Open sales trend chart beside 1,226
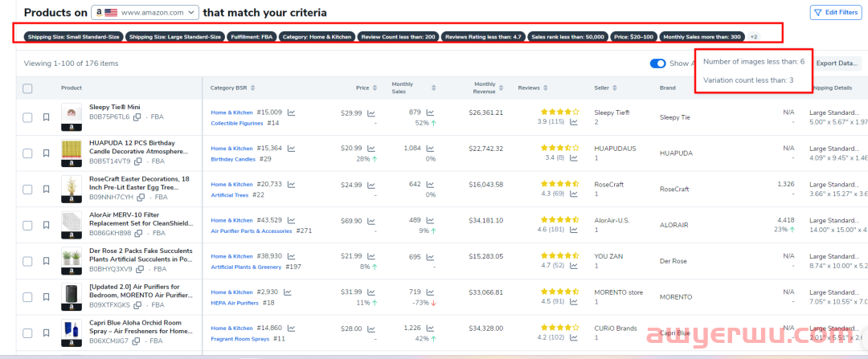 coord(430,328)
